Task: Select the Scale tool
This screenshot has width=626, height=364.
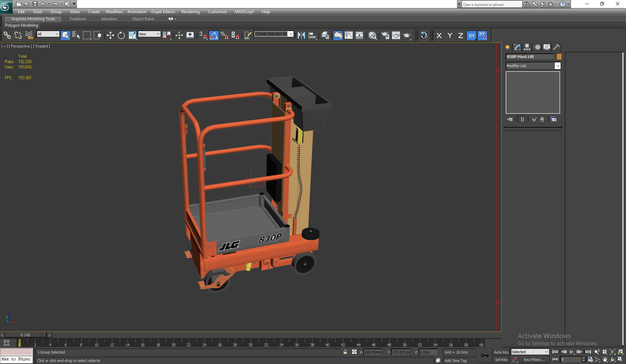Action: pyautogui.click(x=132, y=35)
